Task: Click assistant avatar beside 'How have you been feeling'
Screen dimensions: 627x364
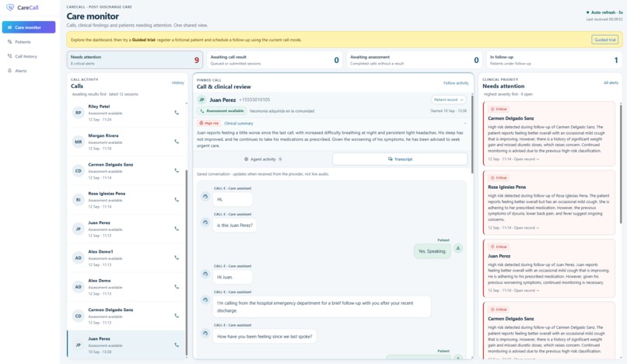Action: tap(205, 333)
